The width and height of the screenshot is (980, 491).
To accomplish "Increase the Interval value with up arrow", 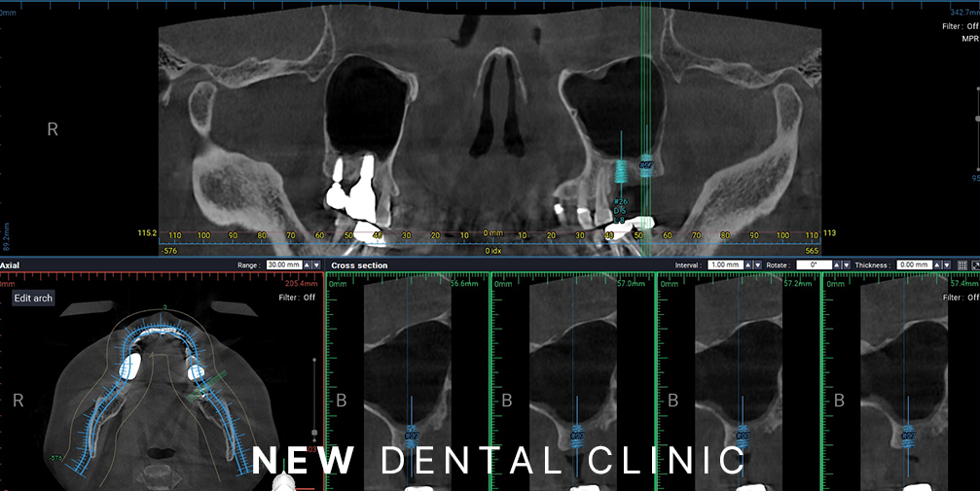I will [749, 264].
